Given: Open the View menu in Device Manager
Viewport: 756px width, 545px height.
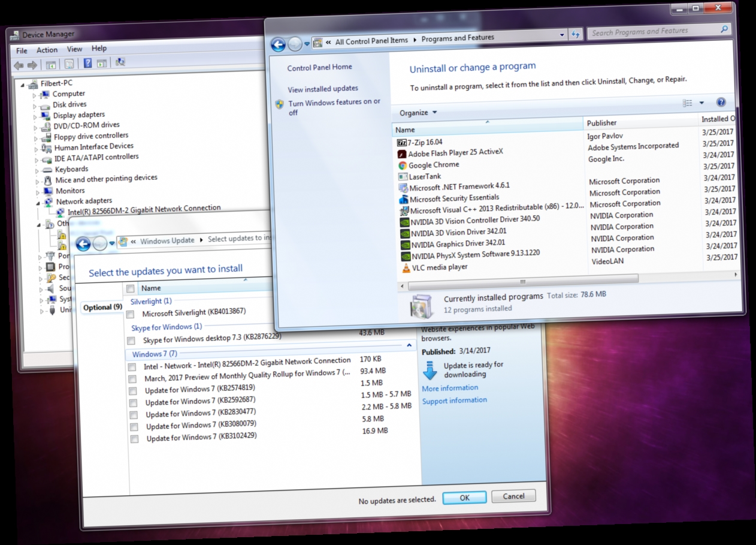Looking at the screenshot, I should pos(74,49).
